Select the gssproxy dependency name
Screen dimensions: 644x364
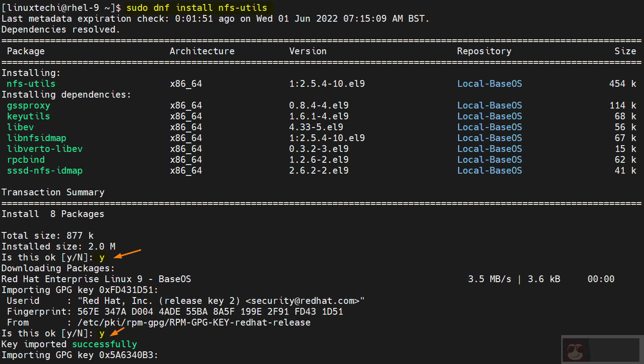28,105
